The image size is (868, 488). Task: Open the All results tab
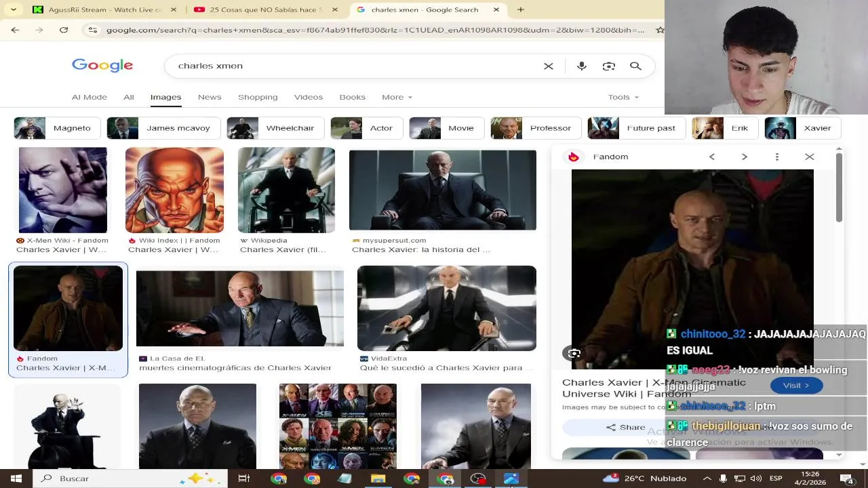[x=129, y=97]
